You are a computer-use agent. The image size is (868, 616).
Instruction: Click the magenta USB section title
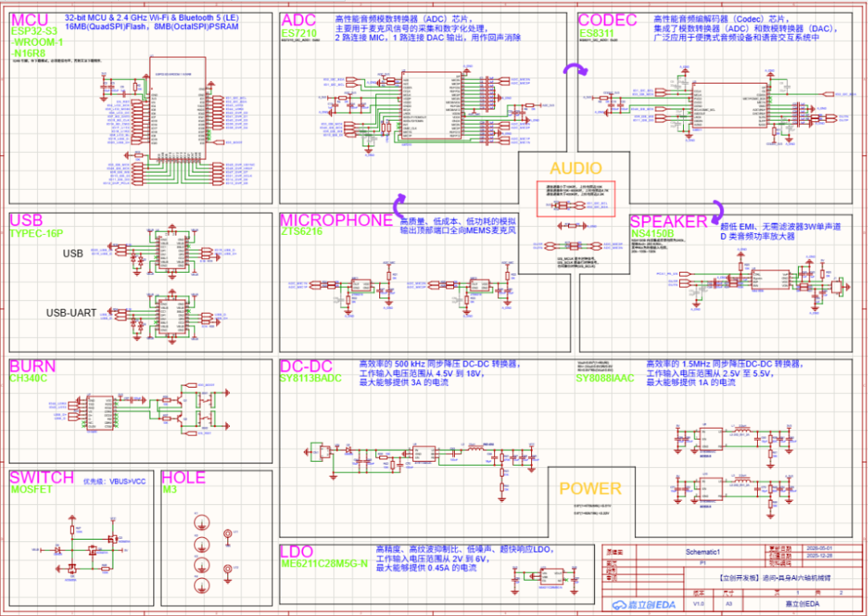point(26,220)
